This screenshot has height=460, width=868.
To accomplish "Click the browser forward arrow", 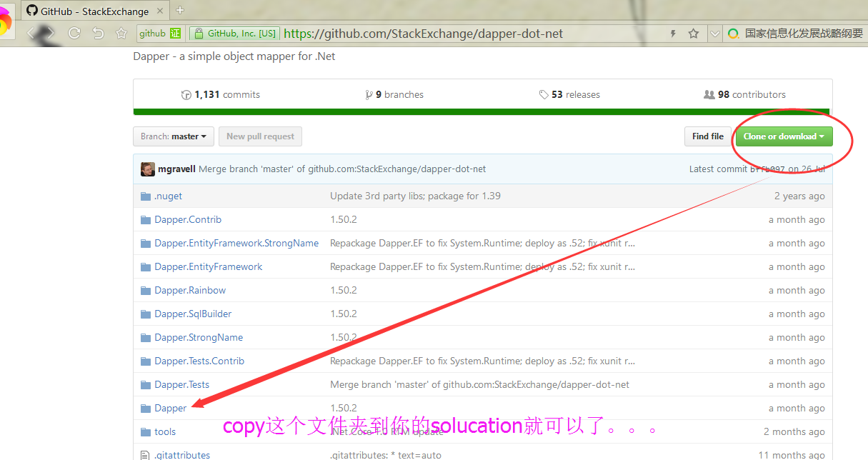I will [50, 33].
